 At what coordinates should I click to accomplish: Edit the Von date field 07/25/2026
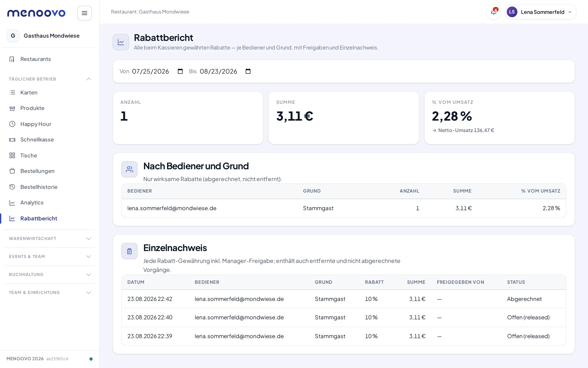(x=157, y=71)
